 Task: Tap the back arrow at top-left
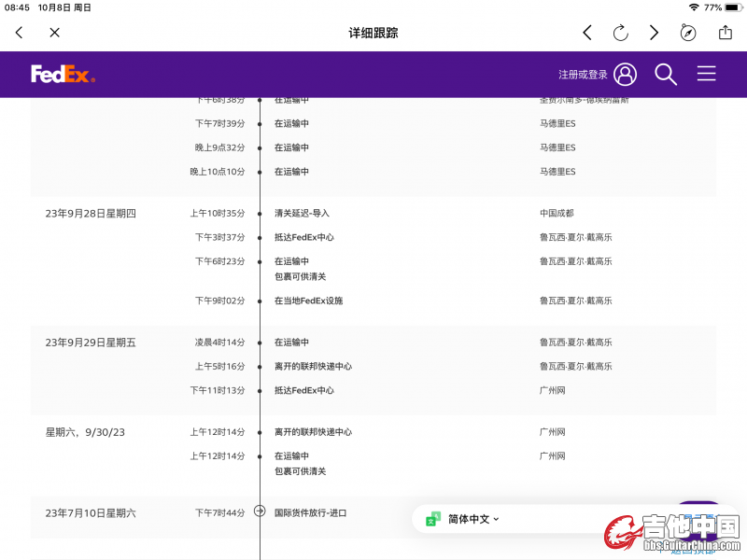tap(20, 33)
